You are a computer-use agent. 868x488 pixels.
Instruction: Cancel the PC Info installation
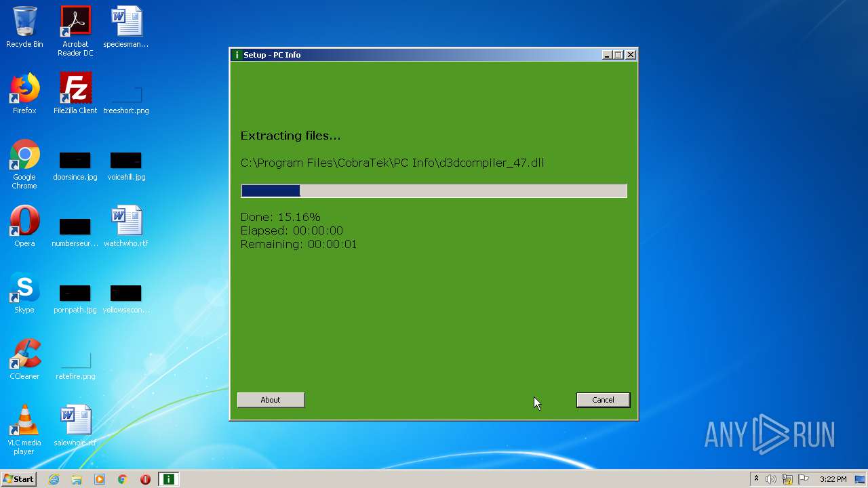coord(603,400)
